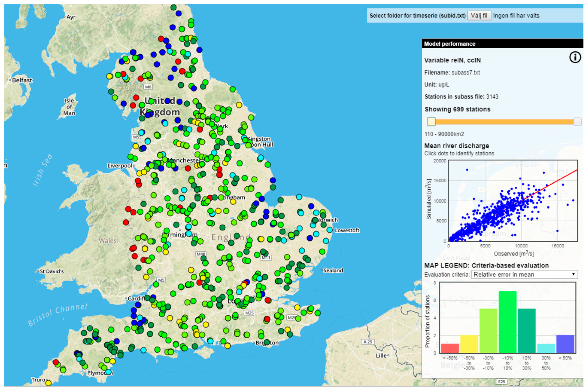
Task: Click the outlier dot at top-left of scatter plot
Action: (467, 170)
